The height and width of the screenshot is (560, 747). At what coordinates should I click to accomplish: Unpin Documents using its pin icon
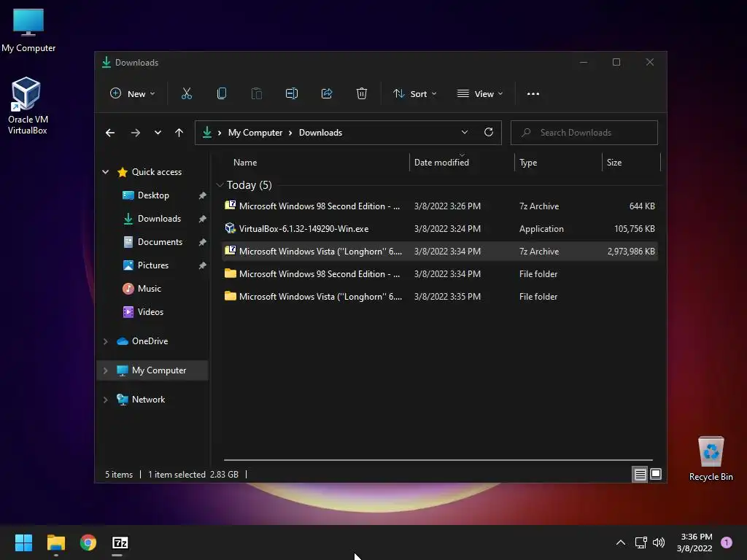coord(203,242)
